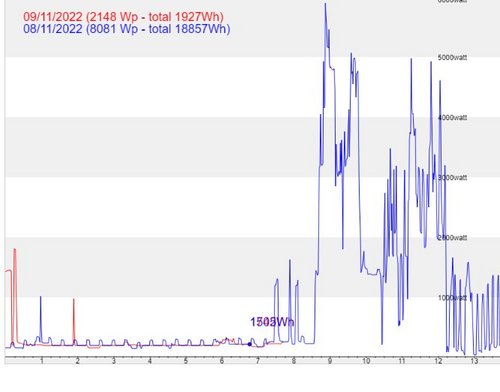Click the 1000watt axis label
The width and height of the screenshot is (500, 392).
pyautogui.click(x=452, y=298)
